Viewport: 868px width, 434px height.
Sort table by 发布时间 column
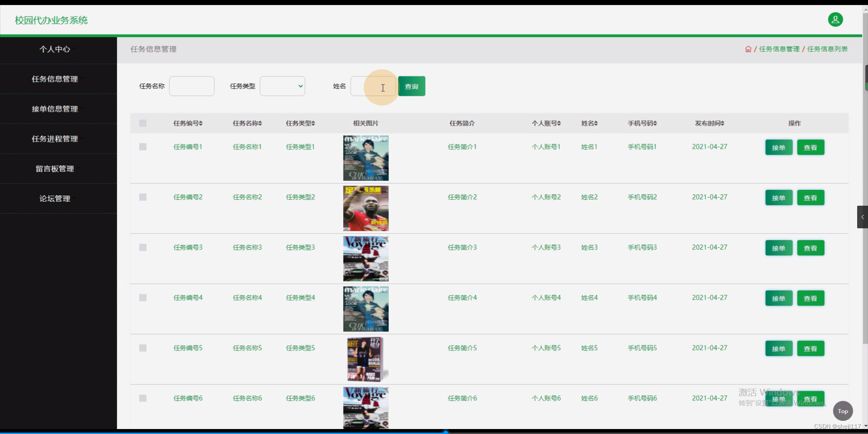710,123
